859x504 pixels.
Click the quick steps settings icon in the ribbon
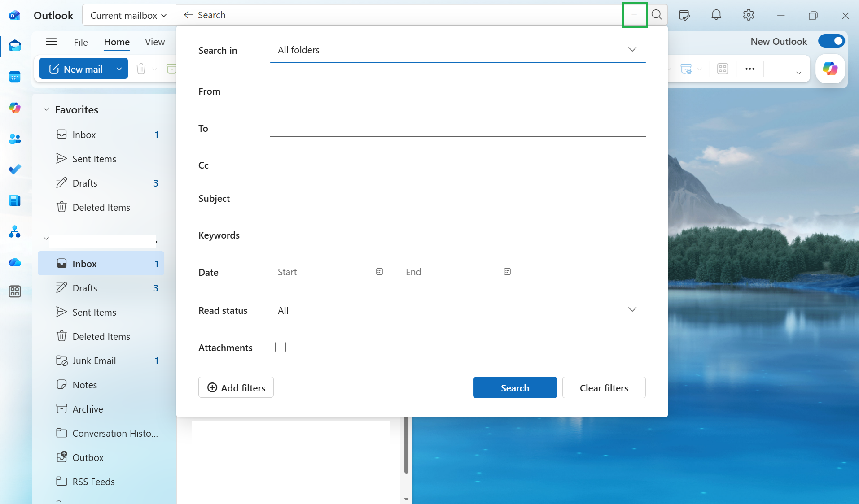click(x=686, y=69)
